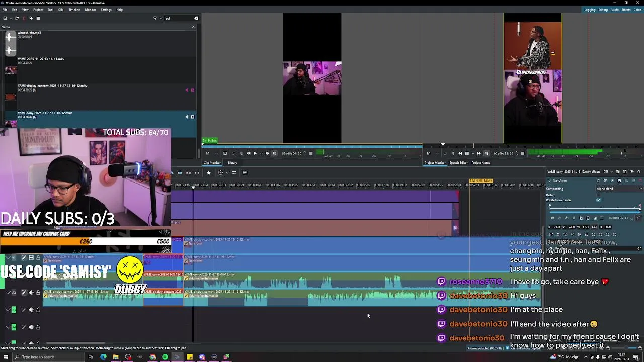This screenshot has width=644, height=362.
Task: Open timeline tool dropdown next to circle icon
Action: point(227,173)
